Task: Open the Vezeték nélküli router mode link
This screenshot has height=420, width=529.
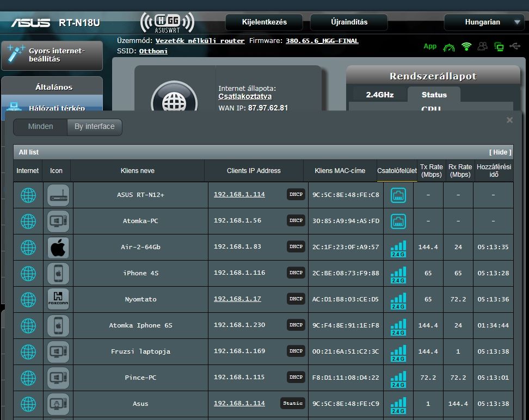Action: [x=200, y=41]
